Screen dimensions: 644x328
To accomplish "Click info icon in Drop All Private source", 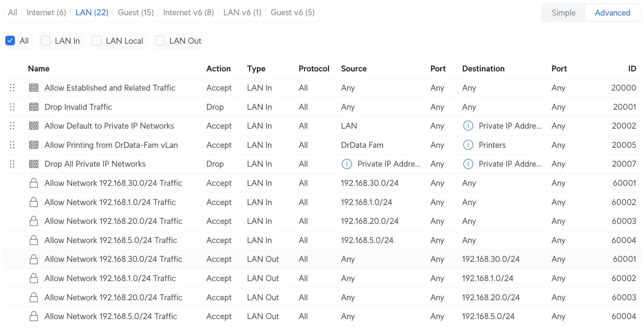I will pyautogui.click(x=346, y=164).
